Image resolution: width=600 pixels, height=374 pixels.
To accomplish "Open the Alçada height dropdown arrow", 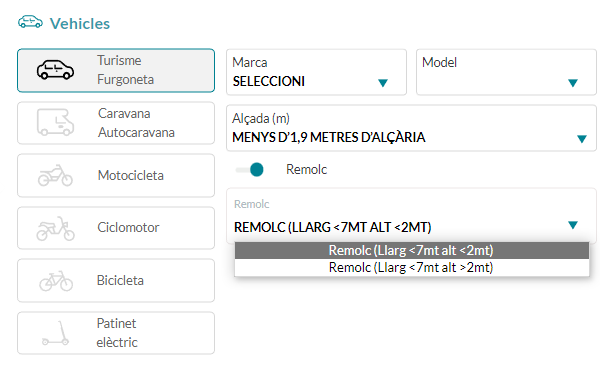I will coord(582,139).
